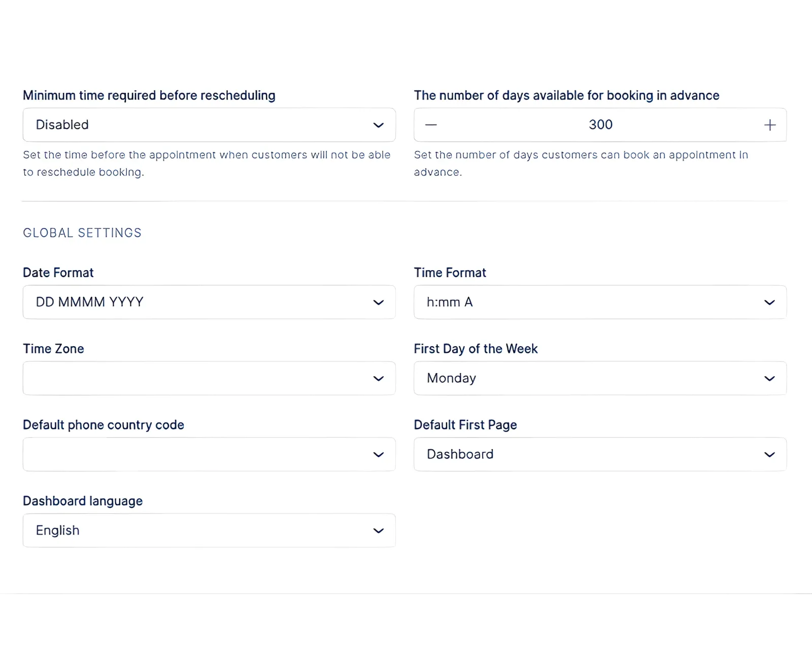The width and height of the screenshot is (812, 660).
Task: Open the Time Format dropdown
Action: click(x=600, y=302)
